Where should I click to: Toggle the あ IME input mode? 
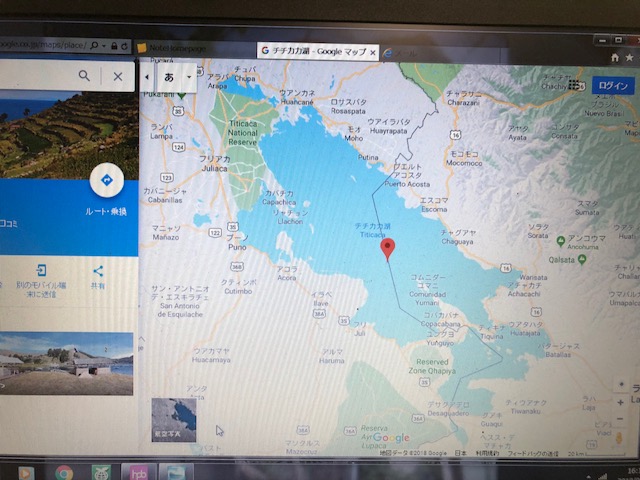(x=169, y=76)
